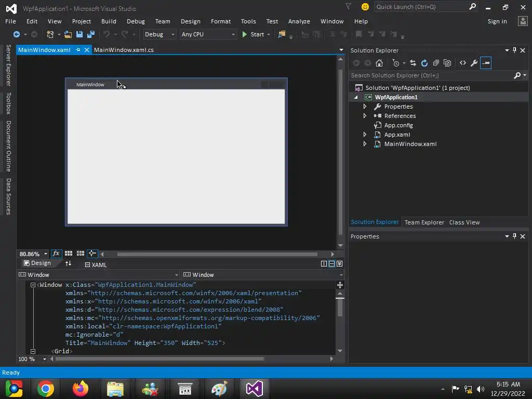Click the designer horizontal scrollbar
This screenshot has width=532, height=399.
point(217,254)
